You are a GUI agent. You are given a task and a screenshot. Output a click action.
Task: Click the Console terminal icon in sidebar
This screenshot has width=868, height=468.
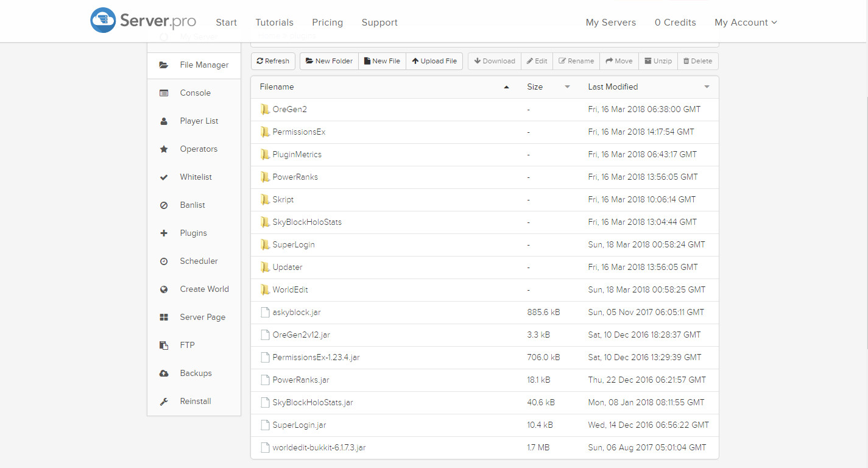click(x=164, y=93)
